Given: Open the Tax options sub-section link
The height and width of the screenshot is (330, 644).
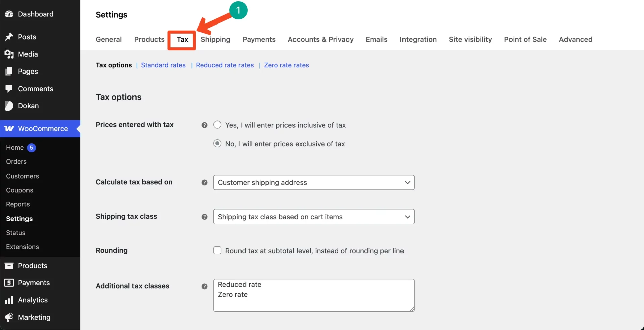Looking at the screenshot, I should click(x=114, y=65).
